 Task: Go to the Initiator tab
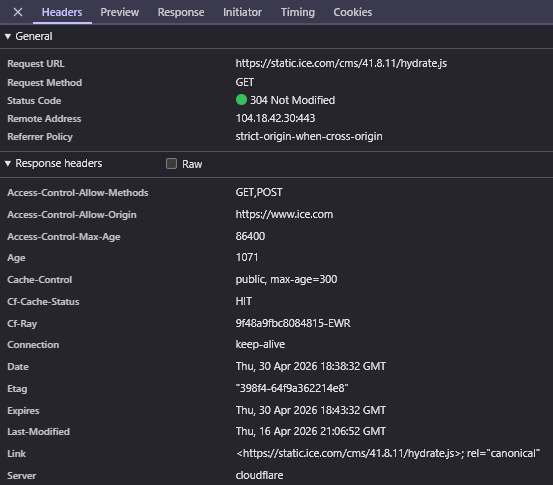coord(242,12)
